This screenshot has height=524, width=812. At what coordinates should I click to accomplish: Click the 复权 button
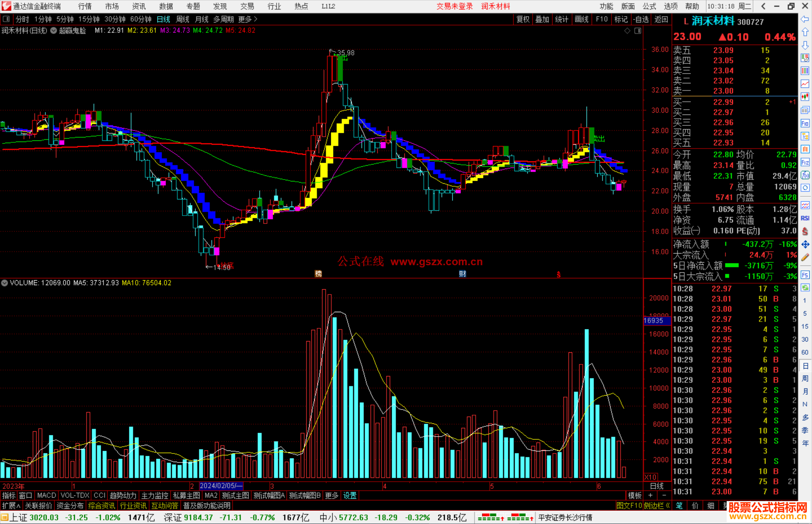[523, 19]
